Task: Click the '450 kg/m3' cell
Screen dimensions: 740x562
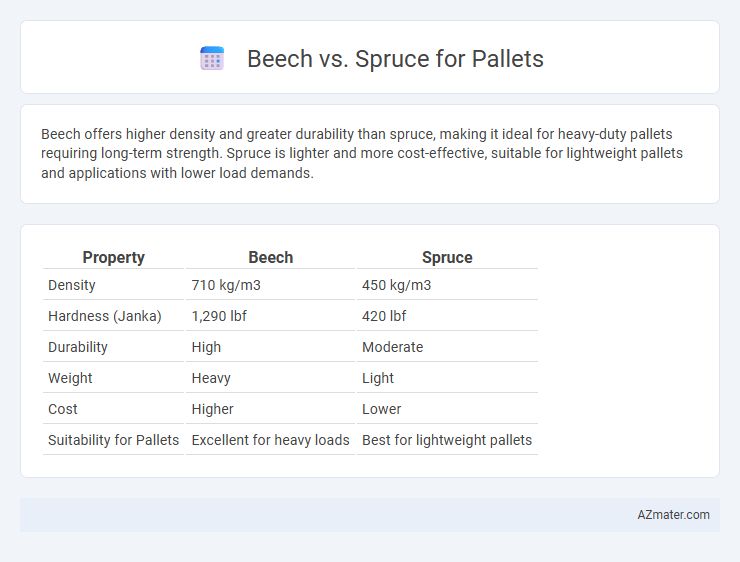Action: point(396,285)
